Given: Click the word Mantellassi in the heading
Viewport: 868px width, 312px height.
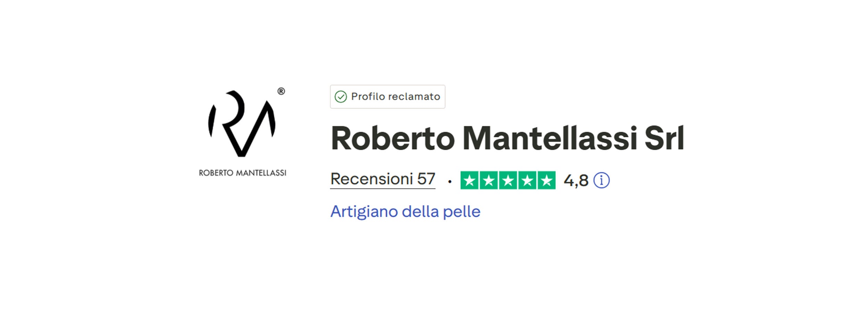Looking at the screenshot, I should (550, 138).
